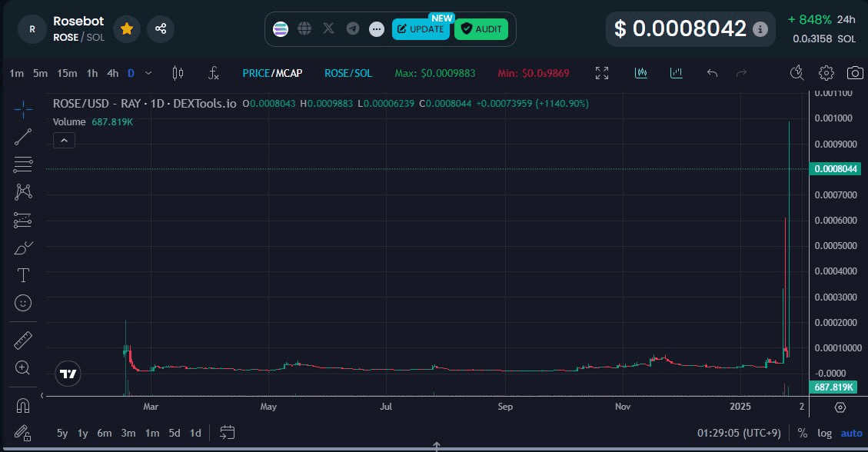Click the Volume 687.819K indicator label
868x452 pixels.
coord(92,121)
